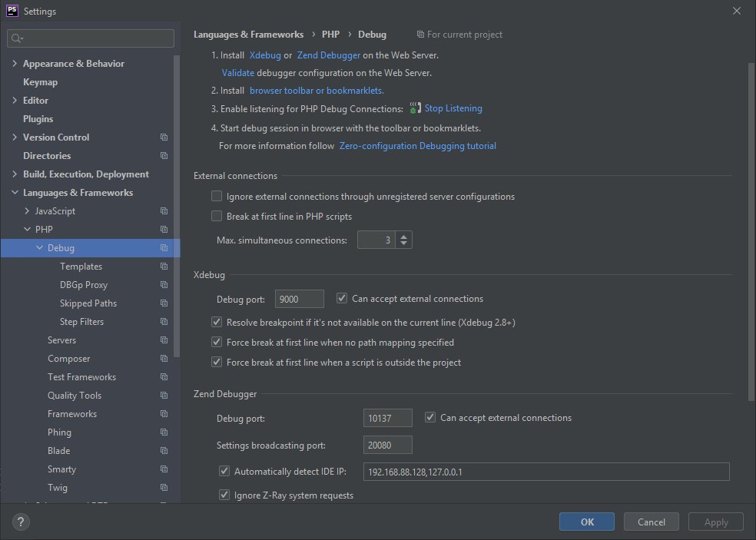Click the project-level icon next to Phing
Image resolution: width=756 pixels, height=540 pixels.
pyautogui.click(x=164, y=432)
